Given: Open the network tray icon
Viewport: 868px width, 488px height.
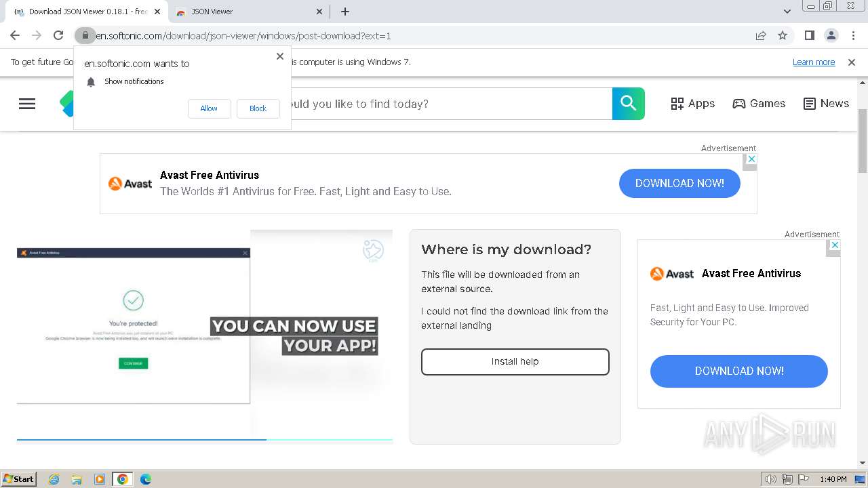Looking at the screenshot, I should 787,479.
